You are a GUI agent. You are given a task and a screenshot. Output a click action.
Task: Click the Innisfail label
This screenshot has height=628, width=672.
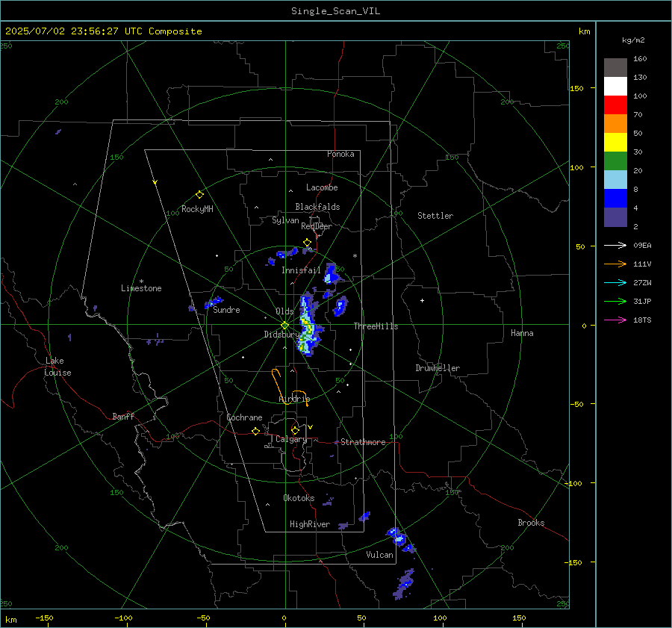pyautogui.click(x=301, y=270)
